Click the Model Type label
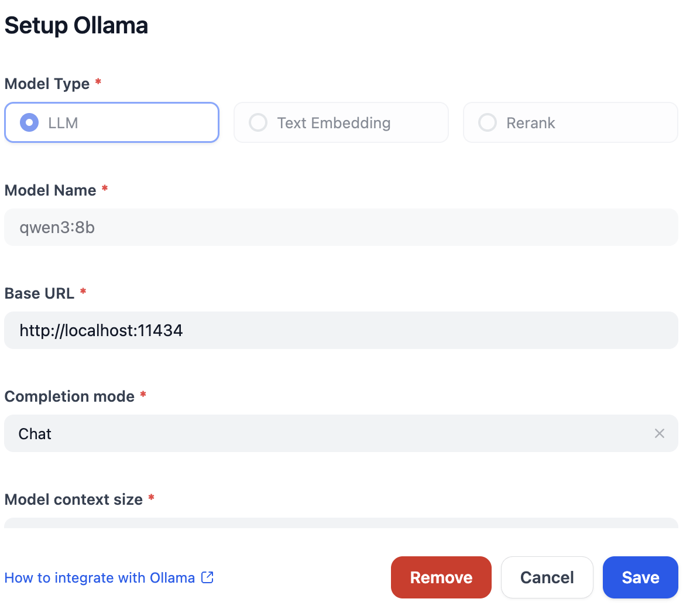This screenshot has height=609, width=700. [47, 84]
